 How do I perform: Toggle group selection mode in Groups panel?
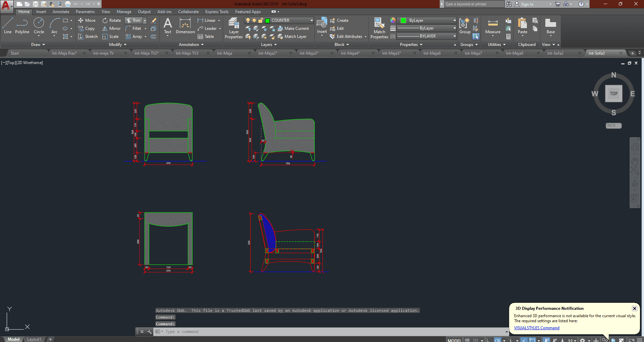click(476, 37)
